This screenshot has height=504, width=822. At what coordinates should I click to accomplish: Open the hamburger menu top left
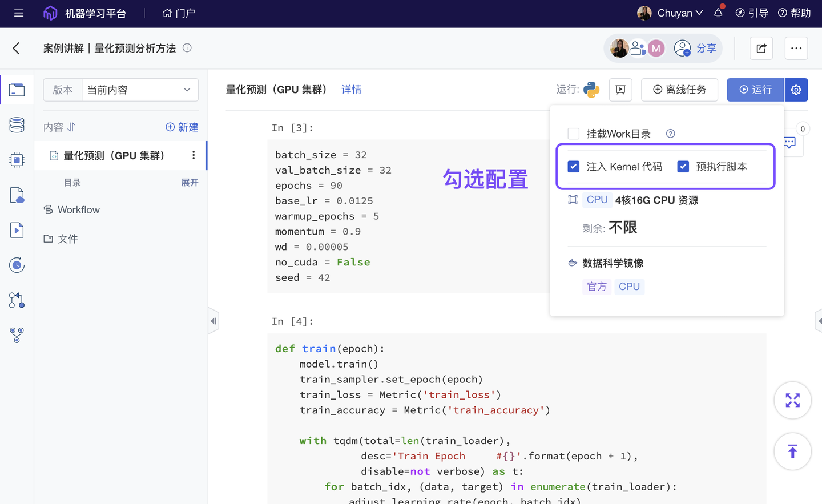18,13
